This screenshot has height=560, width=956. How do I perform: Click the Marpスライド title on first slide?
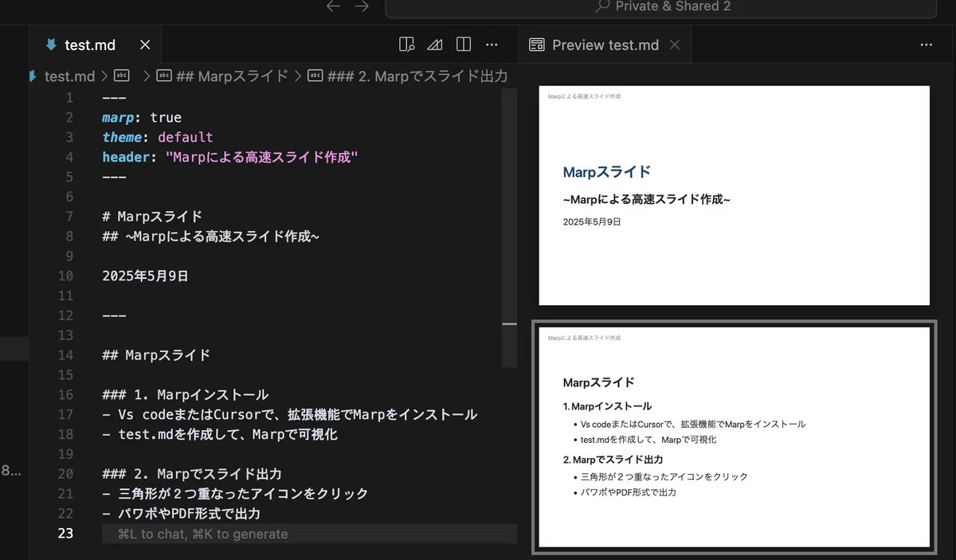[607, 172]
